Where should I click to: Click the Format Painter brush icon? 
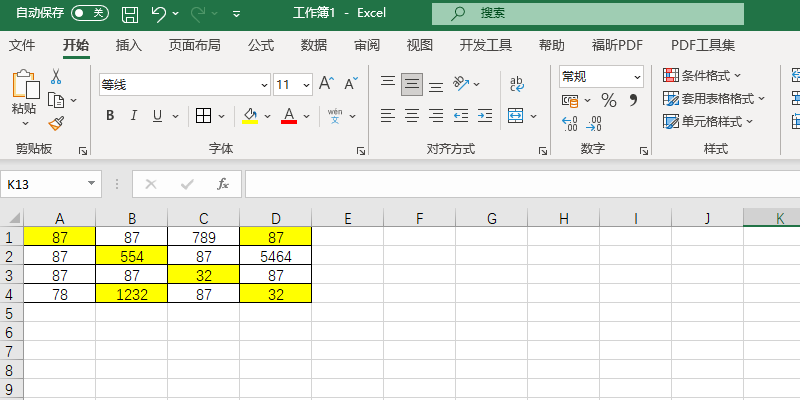(56, 123)
